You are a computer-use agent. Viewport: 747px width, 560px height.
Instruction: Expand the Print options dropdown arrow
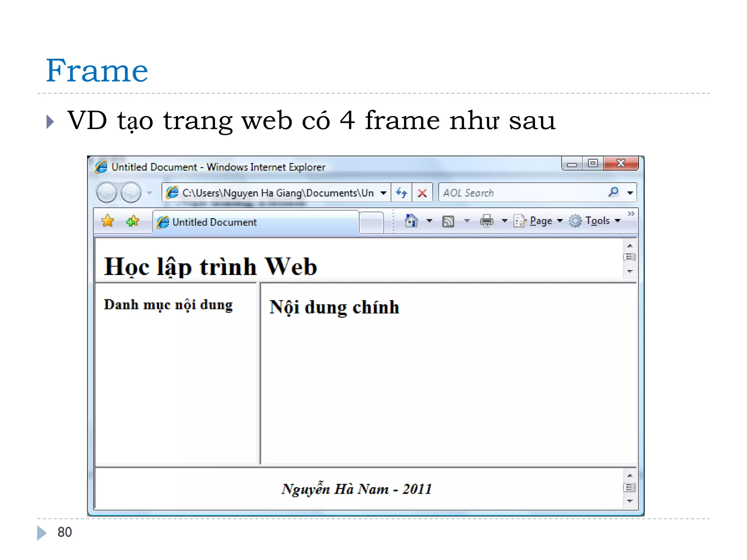[x=504, y=221]
